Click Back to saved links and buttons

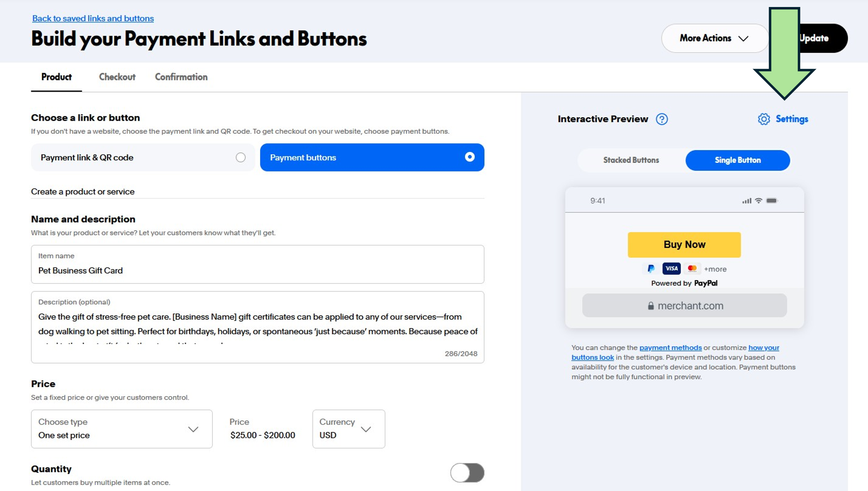[93, 18]
